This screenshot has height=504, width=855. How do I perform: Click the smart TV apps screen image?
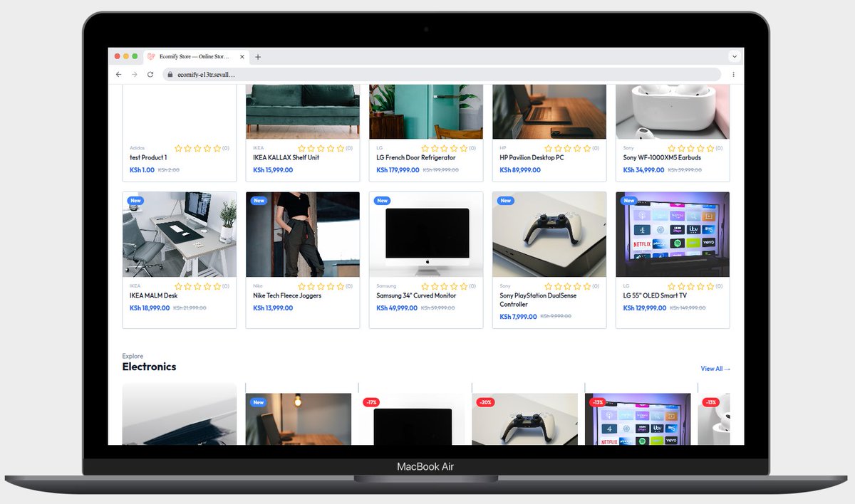point(673,234)
